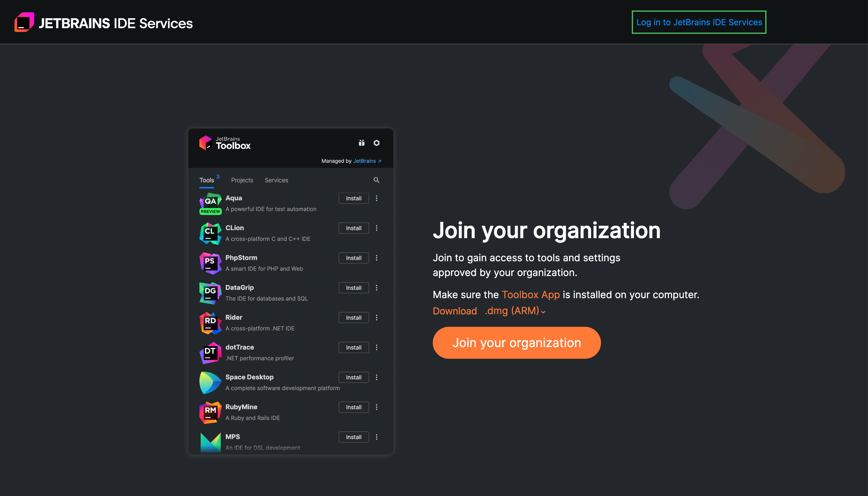Open more options for Aqua
This screenshot has width=868, height=496.
tap(376, 198)
